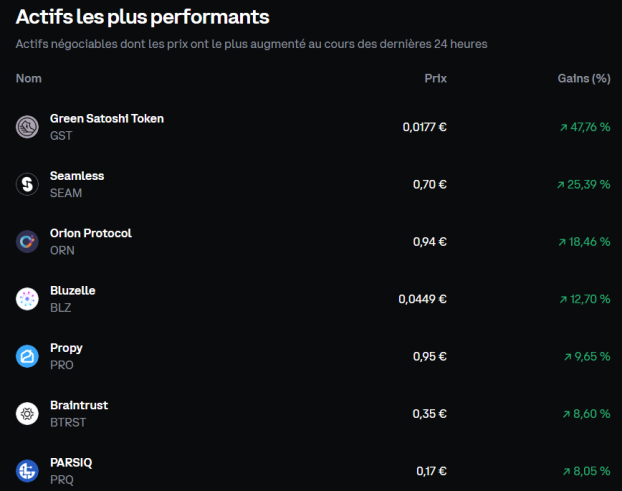622x491 pixels.
Task: Open the Seamless asset name link
Action: tap(77, 176)
